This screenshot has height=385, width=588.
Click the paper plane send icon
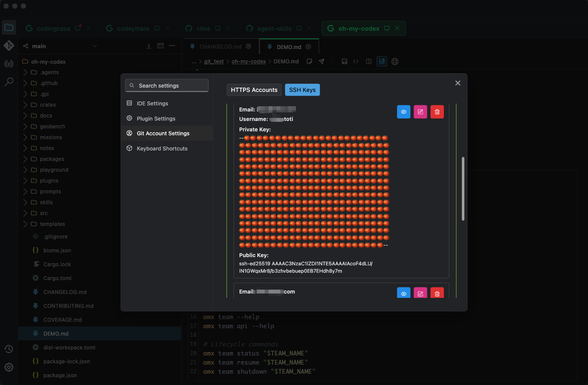coord(322,62)
